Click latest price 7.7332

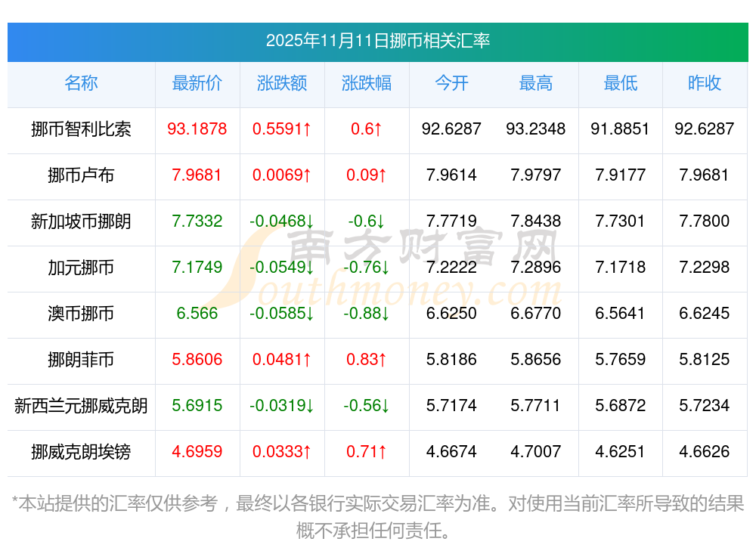tap(197, 221)
